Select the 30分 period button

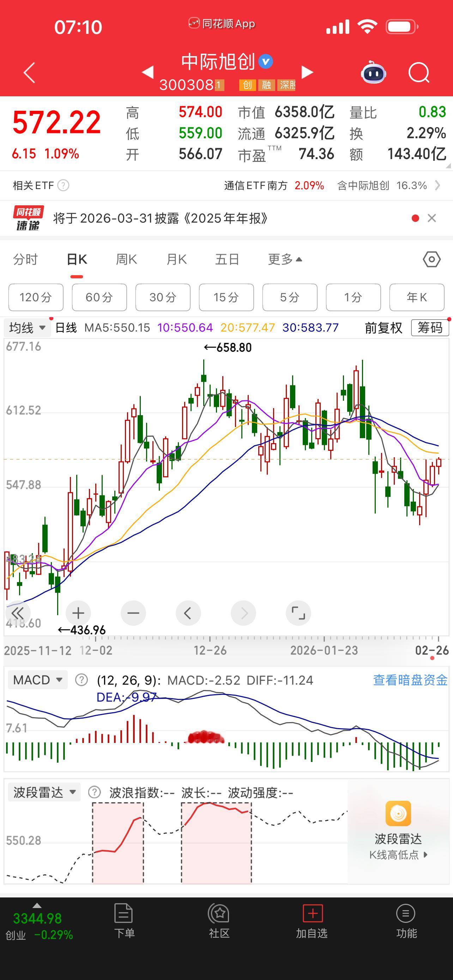coord(163,297)
